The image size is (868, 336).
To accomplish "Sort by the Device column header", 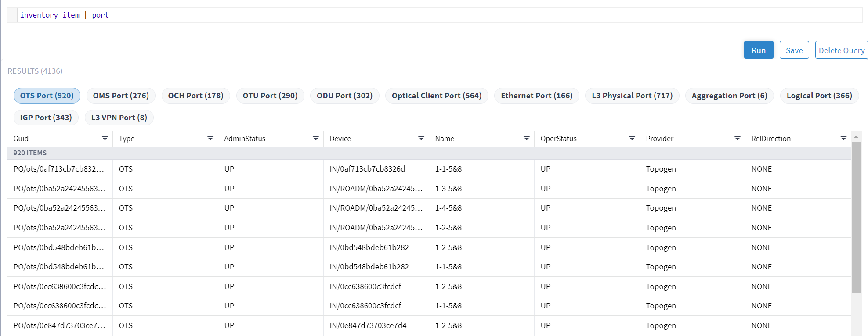I will pos(340,139).
